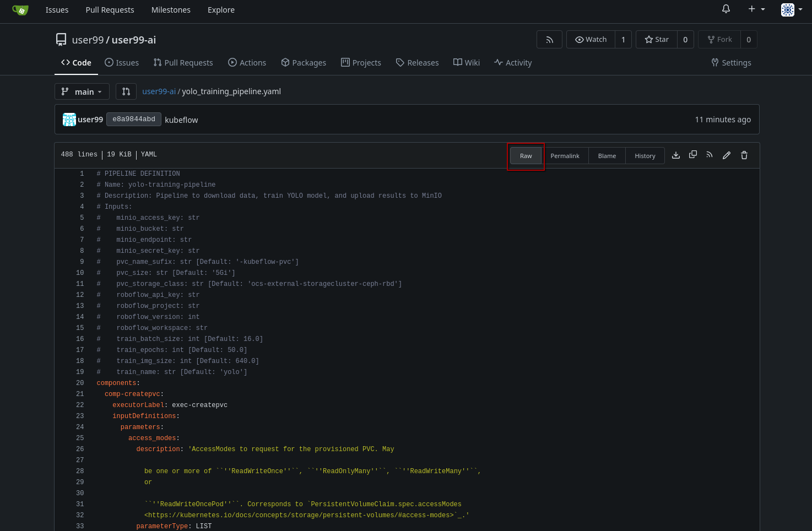812x531 pixels.
Task: Open the Releases tab
Action: coord(417,63)
